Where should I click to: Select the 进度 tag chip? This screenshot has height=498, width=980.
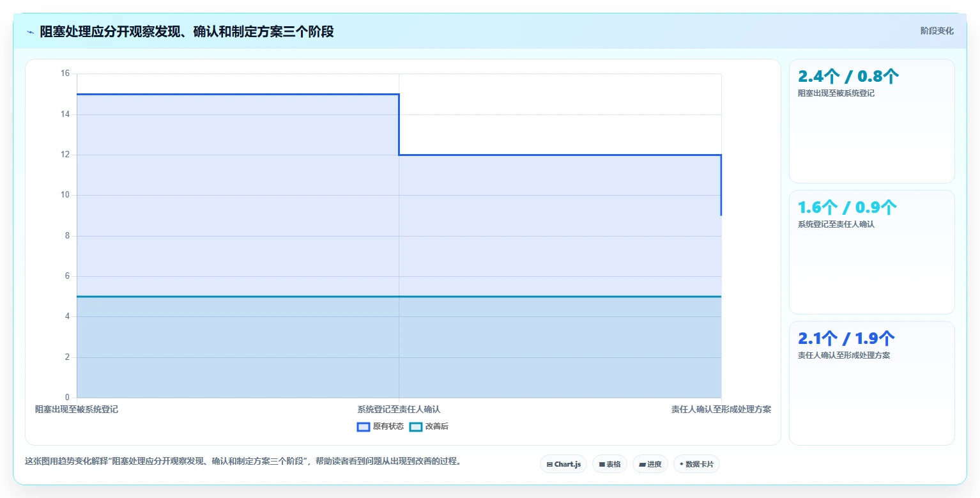650,464
